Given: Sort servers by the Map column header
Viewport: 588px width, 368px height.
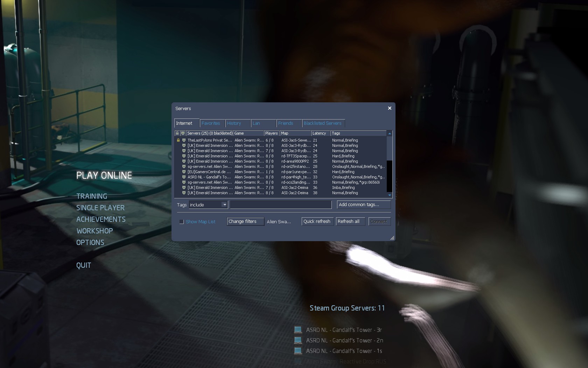Looking at the screenshot, I should point(295,133).
